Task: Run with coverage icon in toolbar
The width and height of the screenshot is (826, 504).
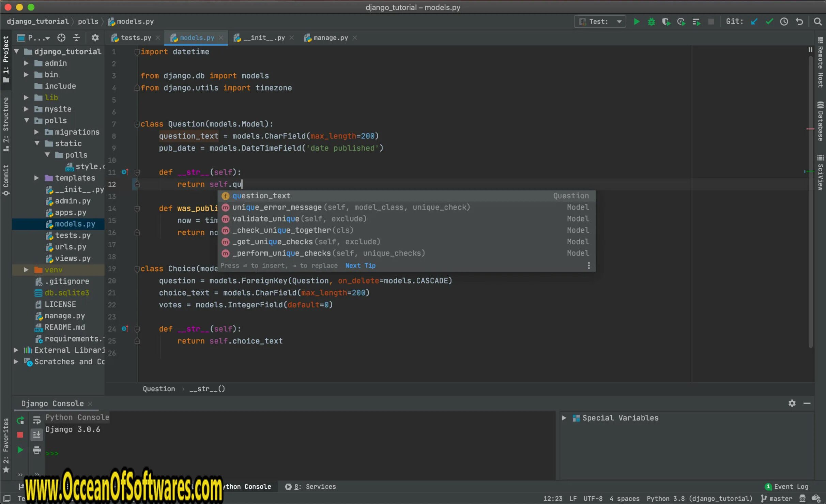Action: pyautogui.click(x=666, y=22)
